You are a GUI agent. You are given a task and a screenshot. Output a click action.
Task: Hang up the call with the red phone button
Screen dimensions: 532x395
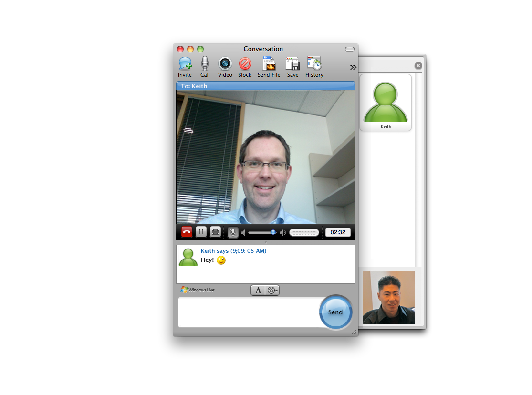(x=187, y=232)
